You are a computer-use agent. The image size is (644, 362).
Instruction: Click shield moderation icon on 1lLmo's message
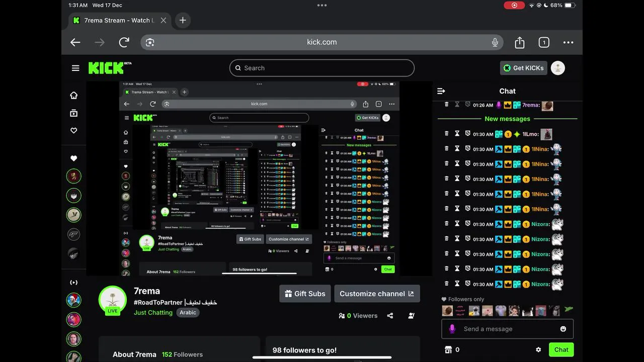click(467, 134)
